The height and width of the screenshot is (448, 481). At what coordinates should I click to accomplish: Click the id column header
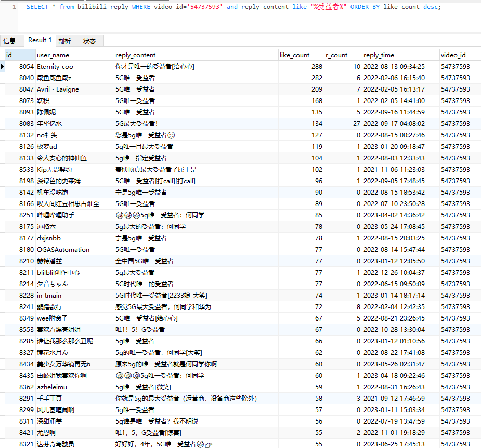point(20,55)
